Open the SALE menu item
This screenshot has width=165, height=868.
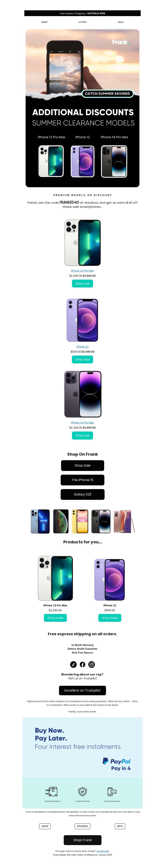120,22
